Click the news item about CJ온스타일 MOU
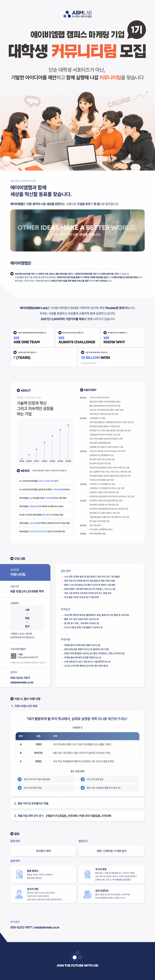155x980 pixels. (x=45, y=523)
